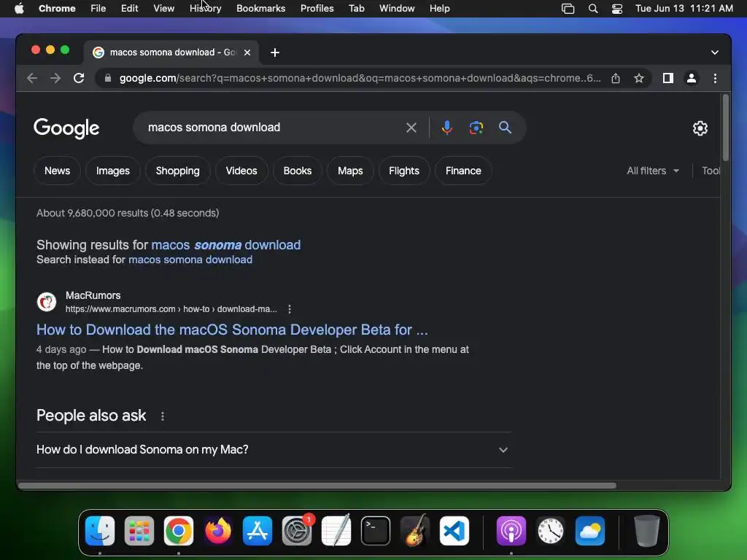
Task: Click the browser forward arrow
Action: point(55,78)
